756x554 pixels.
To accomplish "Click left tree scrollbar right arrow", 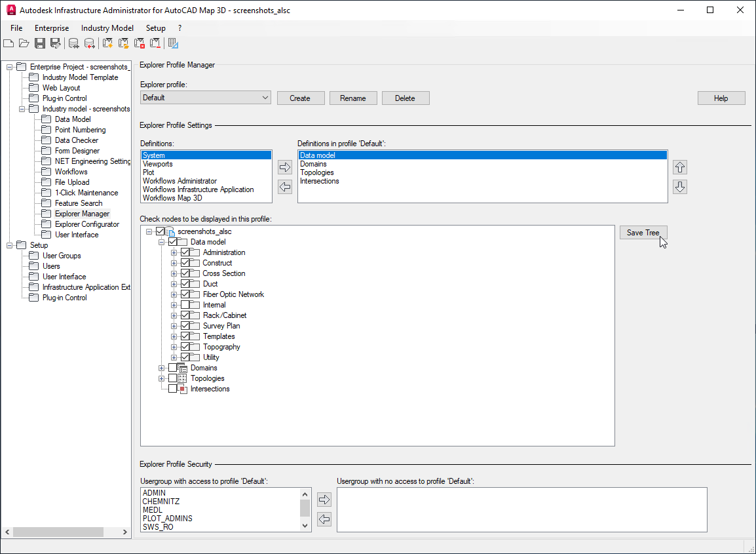I will click(125, 532).
